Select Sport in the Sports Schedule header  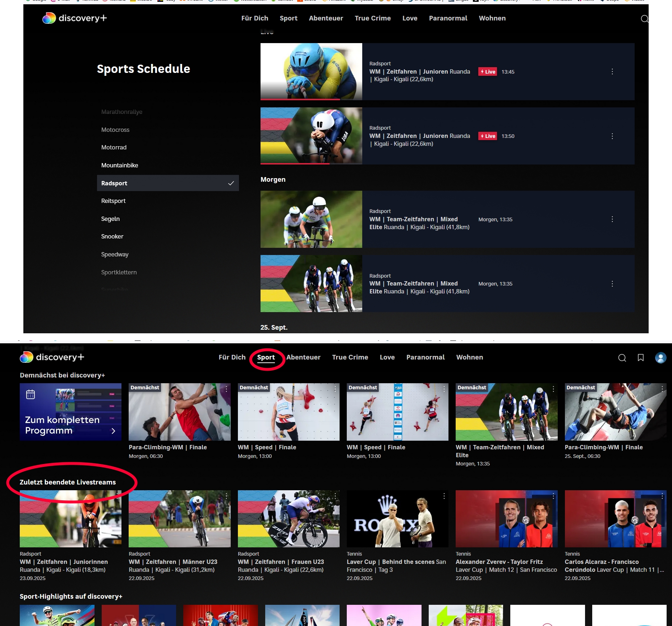click(289, 18)
